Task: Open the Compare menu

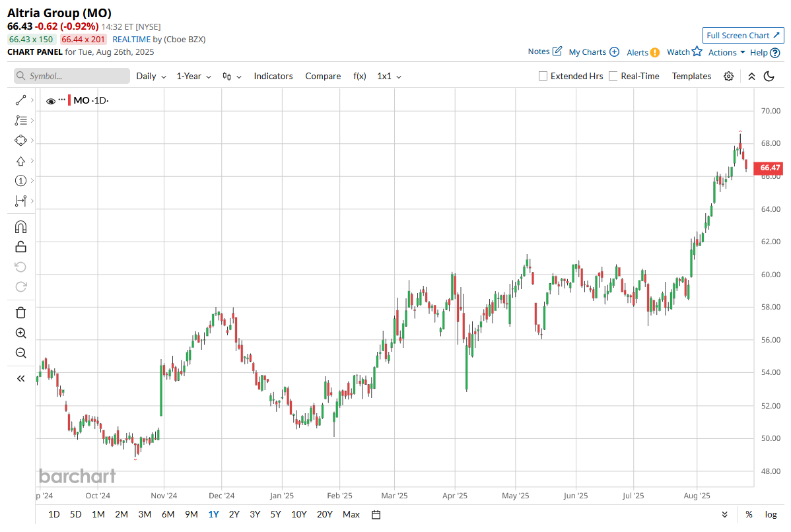Action: click(x=323, y=76)
